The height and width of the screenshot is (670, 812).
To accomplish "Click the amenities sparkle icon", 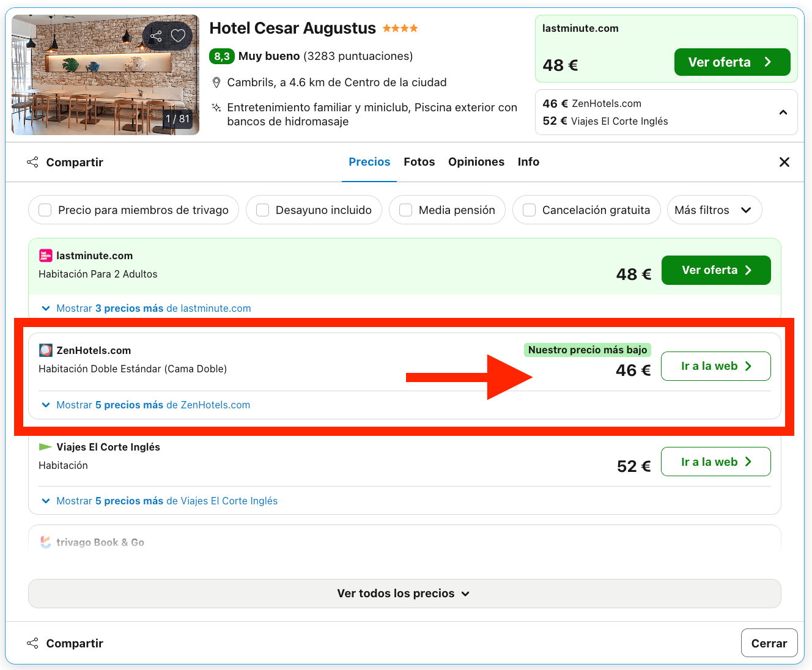I will 216,108.
